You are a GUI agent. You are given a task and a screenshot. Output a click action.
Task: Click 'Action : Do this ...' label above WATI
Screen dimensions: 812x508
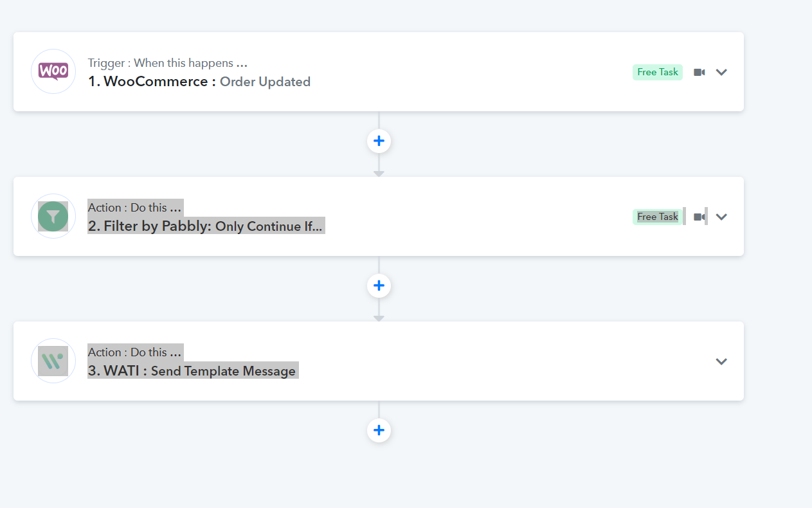(x=135, y=352)
